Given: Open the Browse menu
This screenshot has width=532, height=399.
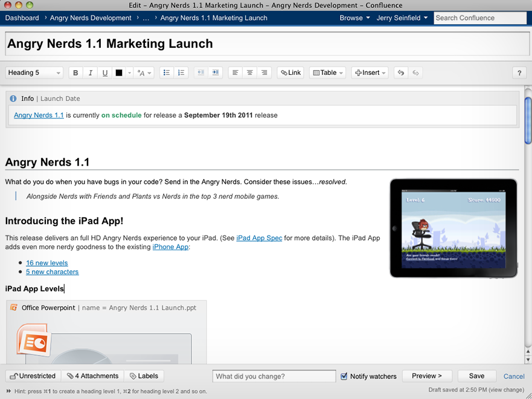Looking at the screenshot, I should point(354,18).
